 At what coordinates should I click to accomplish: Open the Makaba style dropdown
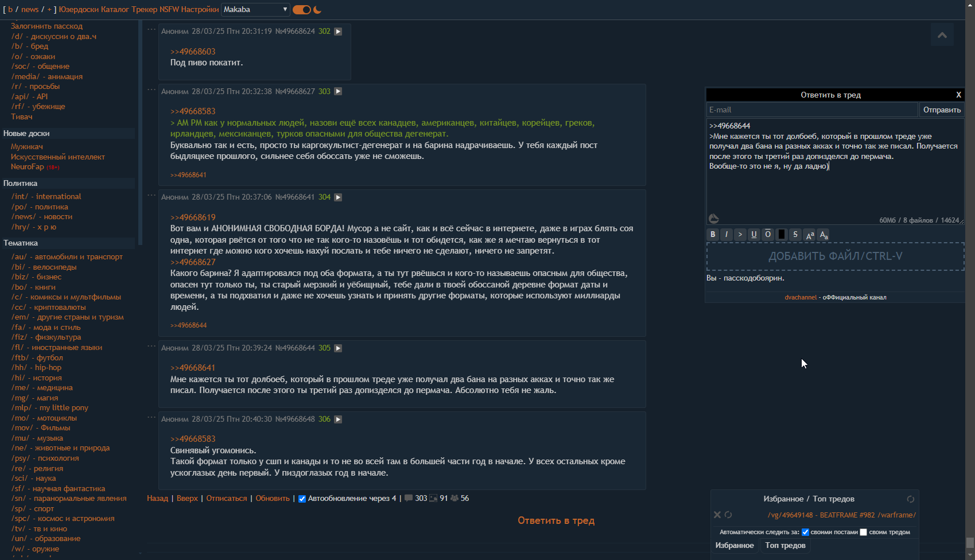tap(255, 10)
